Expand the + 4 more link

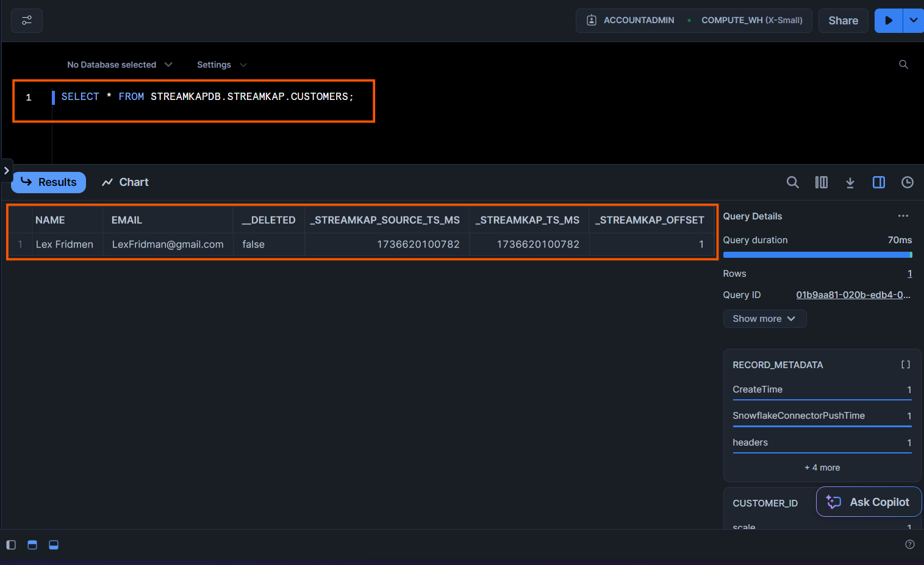(822, 467)
